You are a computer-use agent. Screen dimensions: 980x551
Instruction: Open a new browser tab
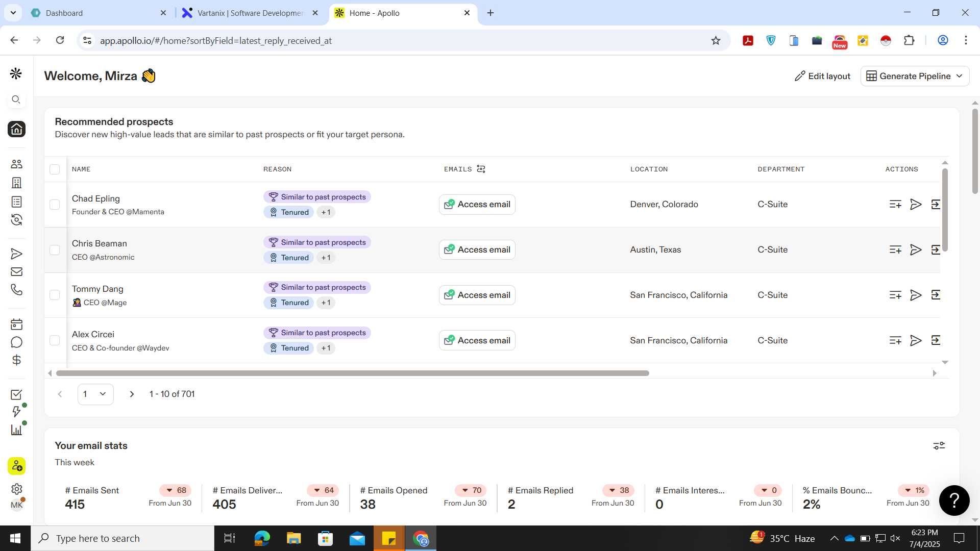click(491, 13)
